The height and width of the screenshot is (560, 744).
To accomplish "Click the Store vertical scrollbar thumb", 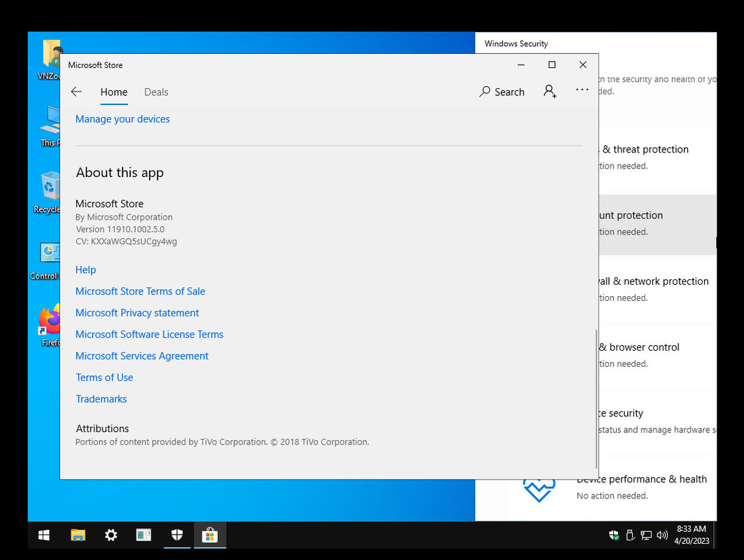I will 596,398.
